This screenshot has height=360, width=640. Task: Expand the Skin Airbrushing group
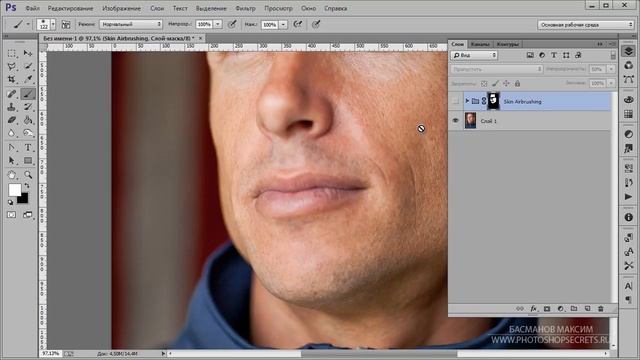467,101
